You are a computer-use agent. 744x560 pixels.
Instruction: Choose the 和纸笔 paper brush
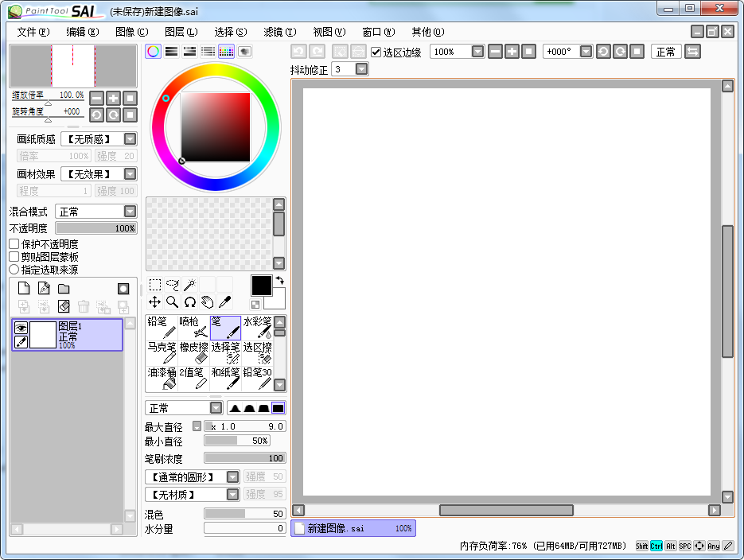point(225,379)
